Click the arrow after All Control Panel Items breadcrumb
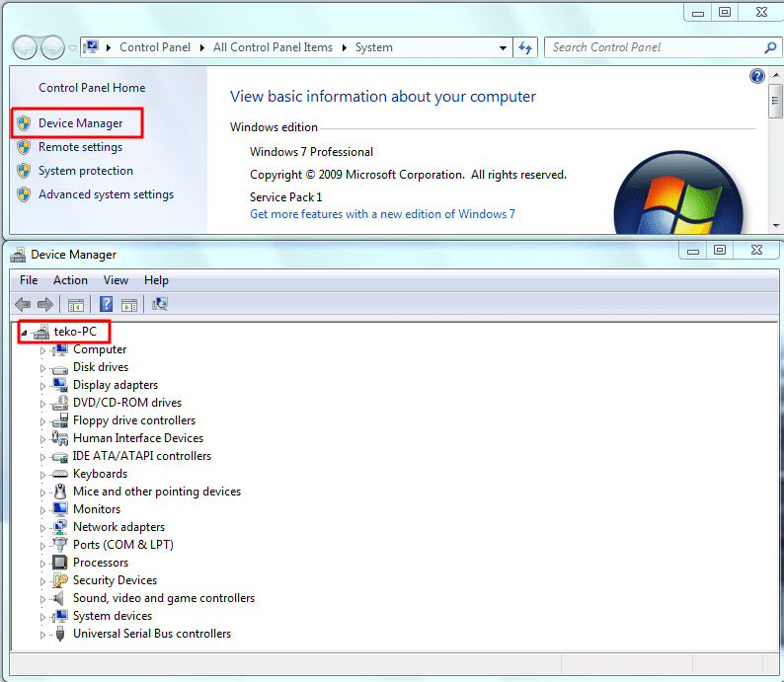 344,47
